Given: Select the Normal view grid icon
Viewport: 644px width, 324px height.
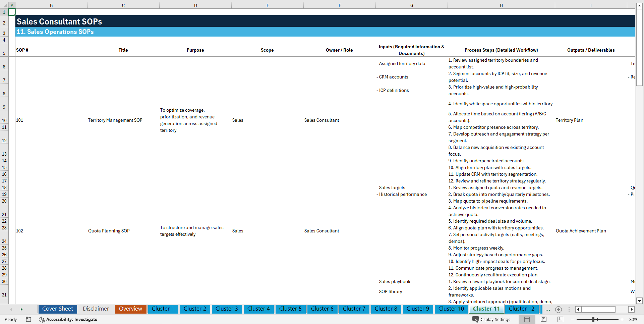Looking at the screenshot, I should coord(526,319).
